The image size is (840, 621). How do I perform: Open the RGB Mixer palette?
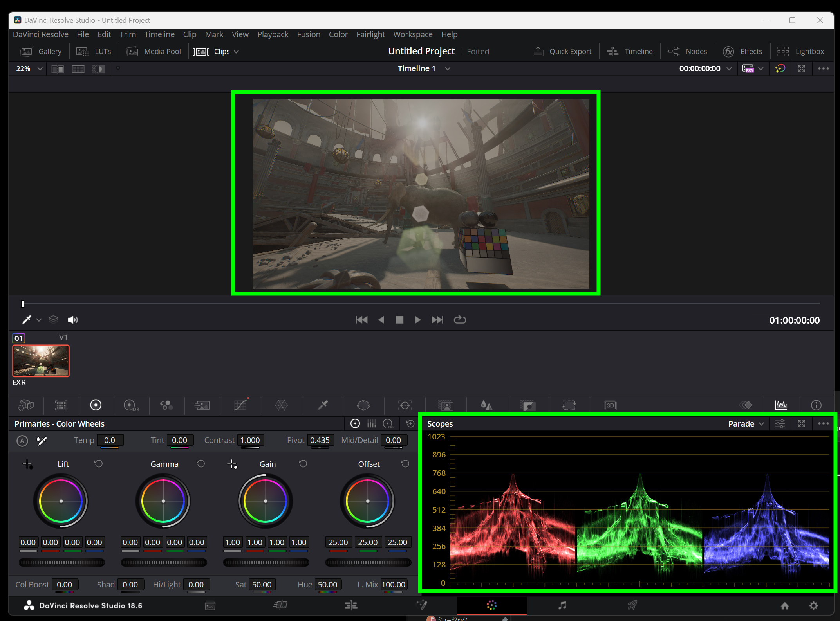(x=166, y=405)
